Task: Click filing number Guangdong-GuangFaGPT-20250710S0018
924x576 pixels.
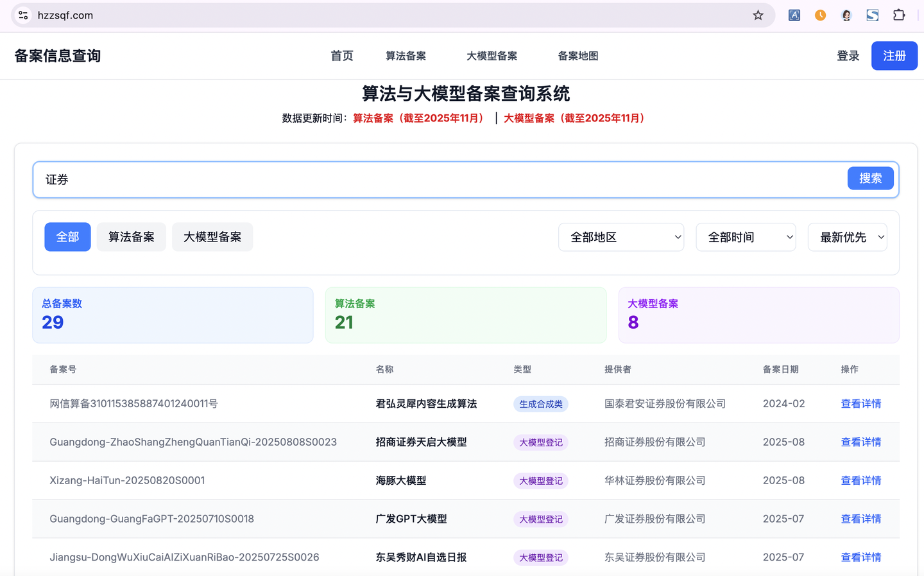Action: (x=151, y=519)
